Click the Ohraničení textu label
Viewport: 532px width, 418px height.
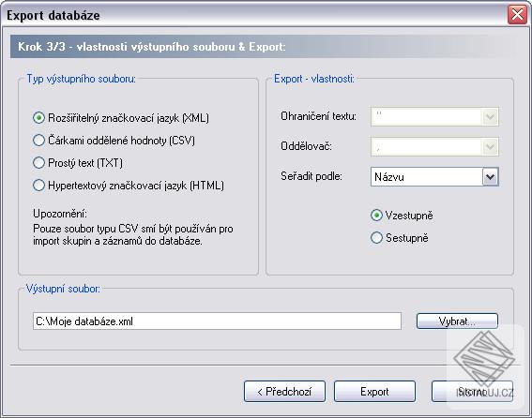318,116
